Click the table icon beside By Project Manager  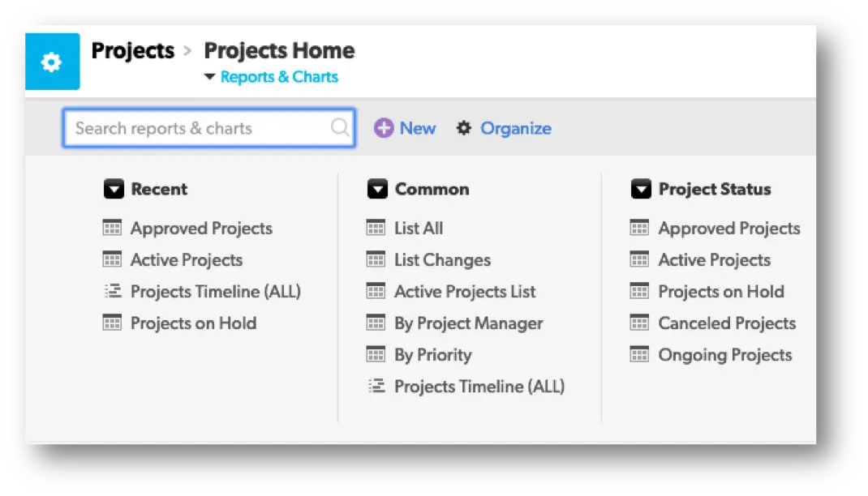pyautogui.click(x=376, y=323)
